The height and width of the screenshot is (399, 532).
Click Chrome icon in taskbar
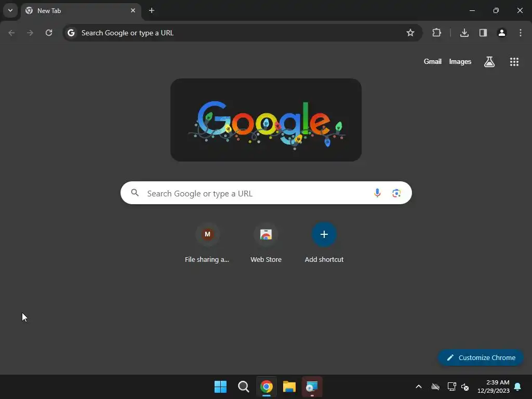(267, 387)
